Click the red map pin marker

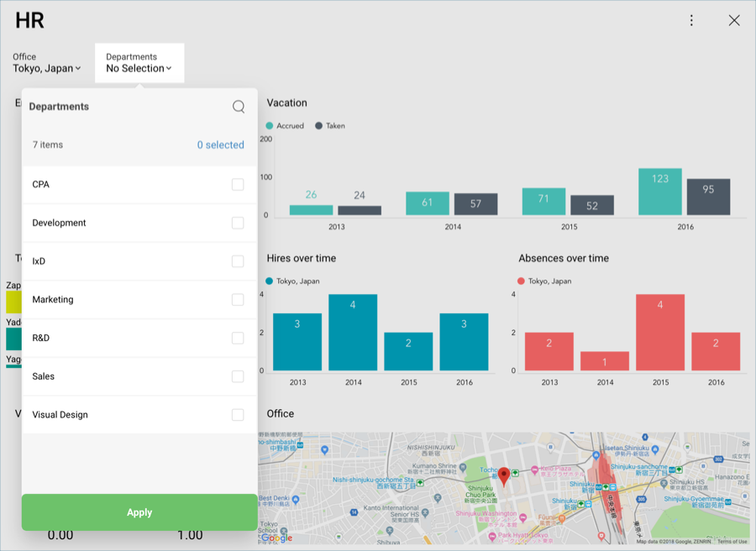tap(504, 476)
